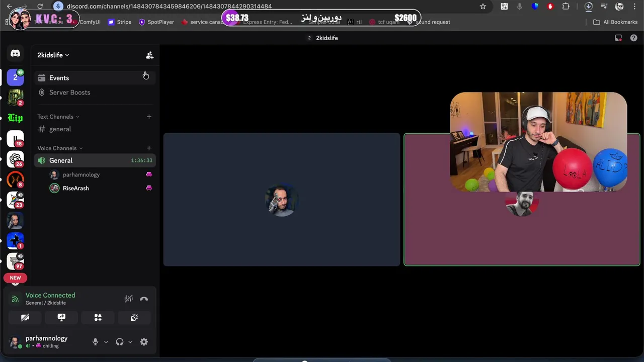Click the QR code extension icon
The image size is (644, 362).
[504, 6]
